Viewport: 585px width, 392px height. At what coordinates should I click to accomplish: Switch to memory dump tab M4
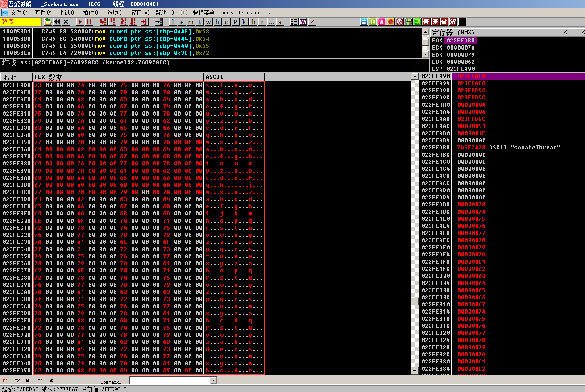(x=40, y=380)
